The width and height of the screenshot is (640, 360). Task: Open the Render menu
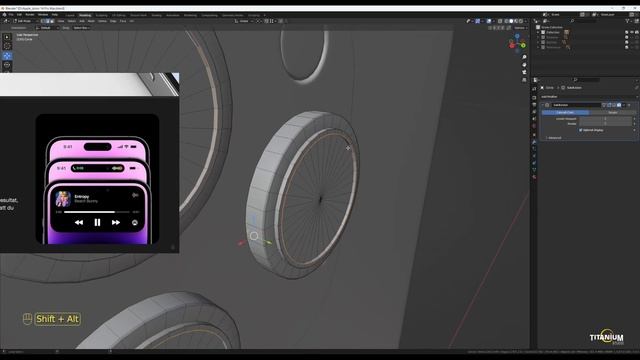(29, 15)
